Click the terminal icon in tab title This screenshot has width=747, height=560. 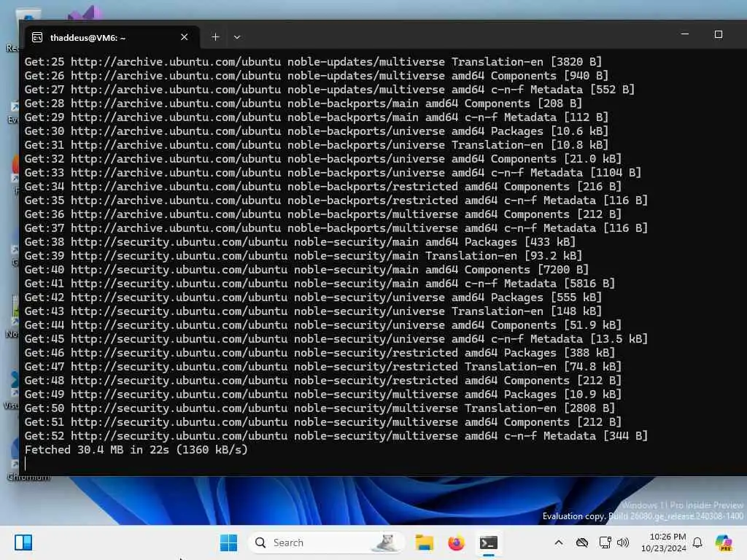click(x=37, y=38)
